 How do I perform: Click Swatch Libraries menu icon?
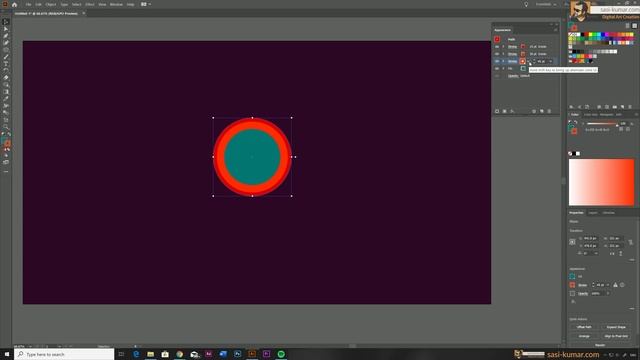571,107
